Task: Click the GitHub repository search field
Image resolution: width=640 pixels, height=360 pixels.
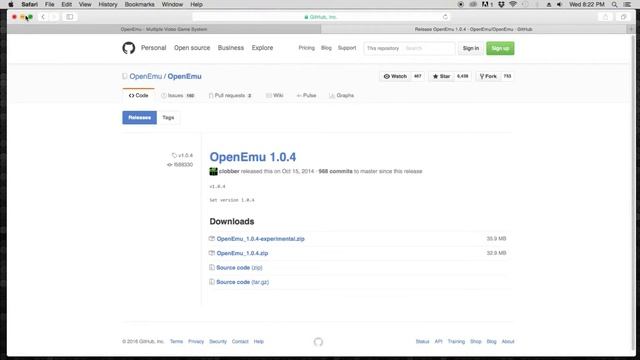Action: click(x=429, y=48)
